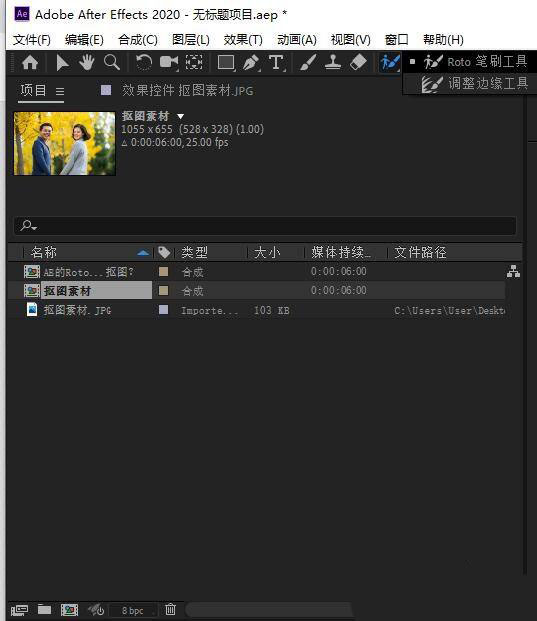The image size is (537, 621).
Task: Click the Home icon in toolbar
Action: pyautogui.click(x=30, y=63)
